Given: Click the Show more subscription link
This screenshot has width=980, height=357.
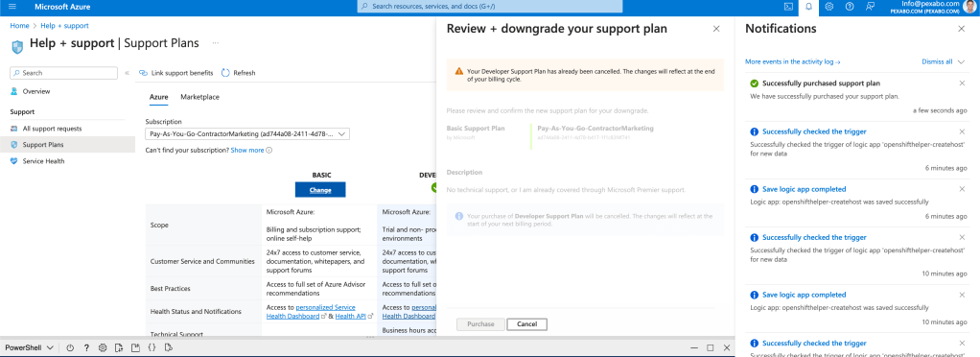Looking at the screenshot, I should (x=247, y=150).
